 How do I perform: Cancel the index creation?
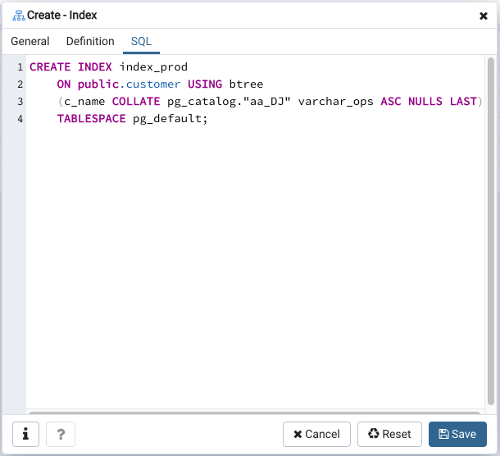pos(317,434)
